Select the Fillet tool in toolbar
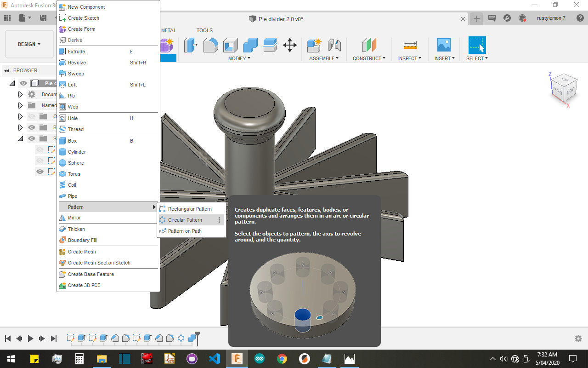The width and height of the screenshot is (588, 368). point(210,45)
